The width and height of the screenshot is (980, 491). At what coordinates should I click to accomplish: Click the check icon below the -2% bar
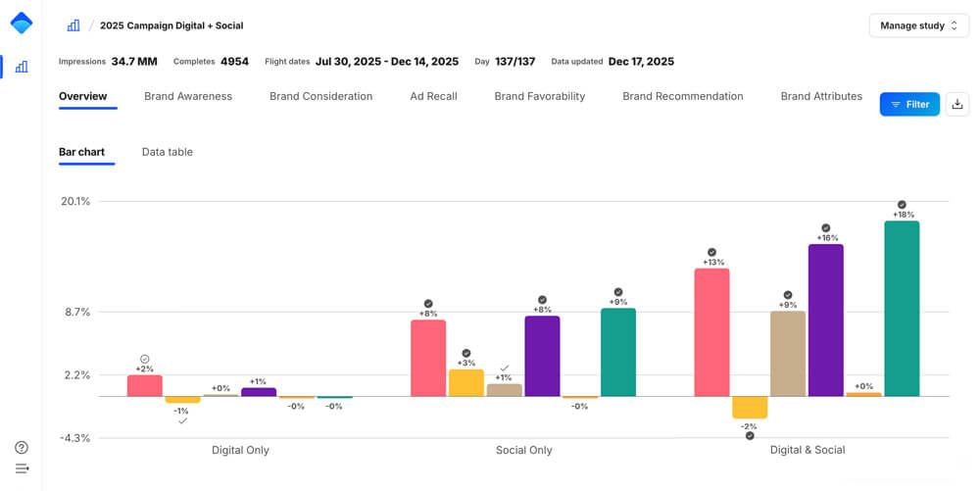click(750, 435)
